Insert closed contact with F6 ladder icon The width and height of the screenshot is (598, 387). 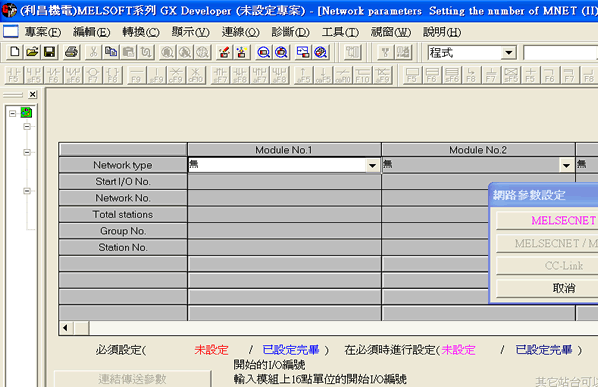point(53,75)
